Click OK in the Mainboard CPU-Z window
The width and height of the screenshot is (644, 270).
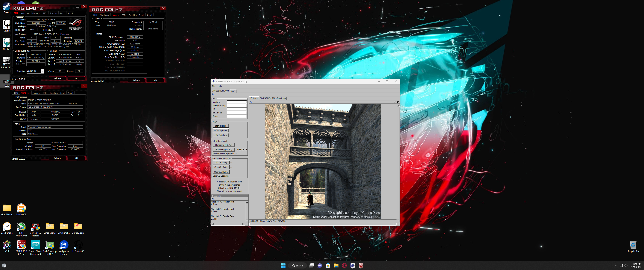(x=77, y=158)
